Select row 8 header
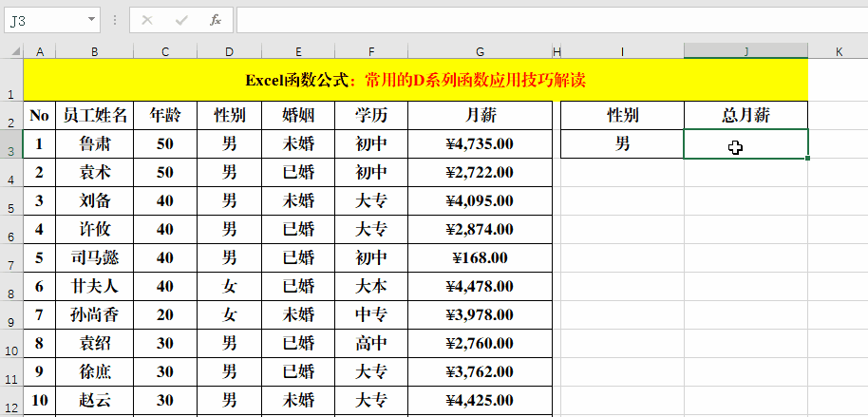Screen dimensions: 868x417 click(x=11, y=286)
